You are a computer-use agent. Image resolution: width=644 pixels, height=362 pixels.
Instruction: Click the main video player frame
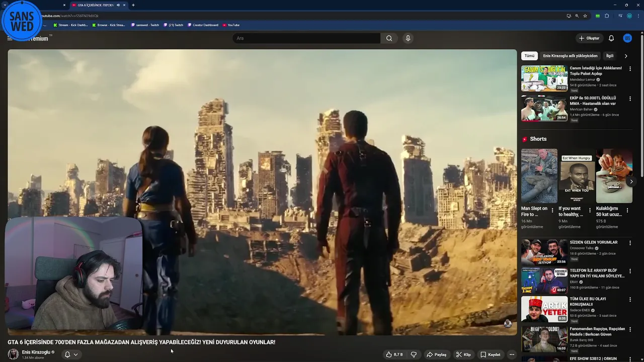point(262,192)
